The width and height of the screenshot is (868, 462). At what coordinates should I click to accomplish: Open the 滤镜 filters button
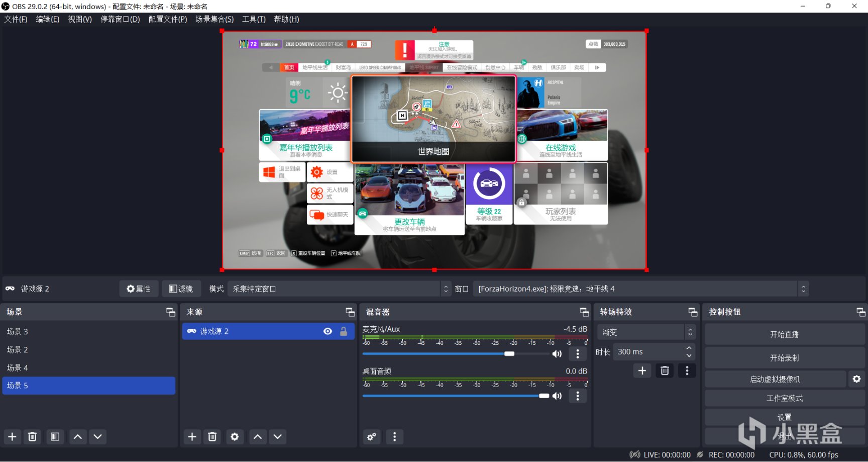tap(181, 289)
